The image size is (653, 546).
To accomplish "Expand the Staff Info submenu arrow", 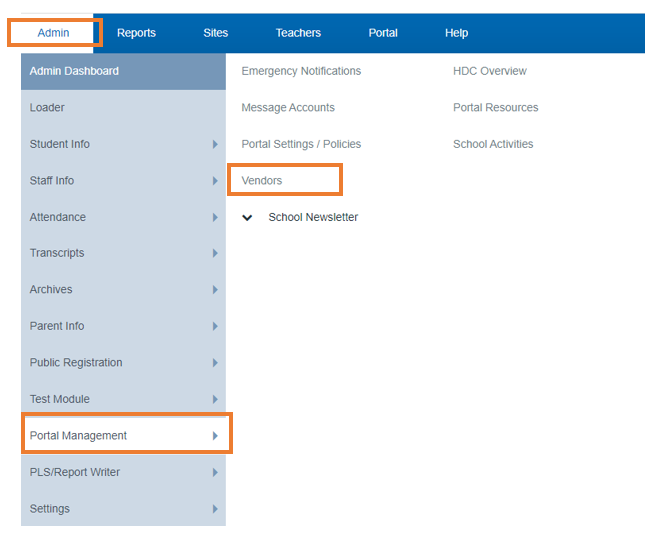I will (215, 181).
